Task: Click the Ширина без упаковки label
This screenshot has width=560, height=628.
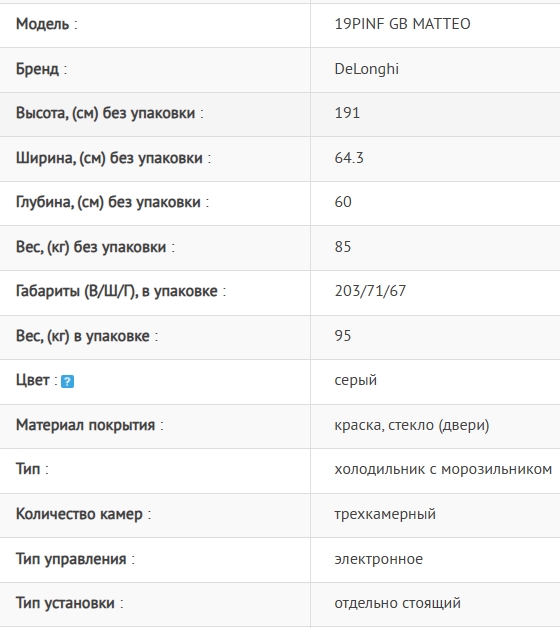Action: coord(113,158)
